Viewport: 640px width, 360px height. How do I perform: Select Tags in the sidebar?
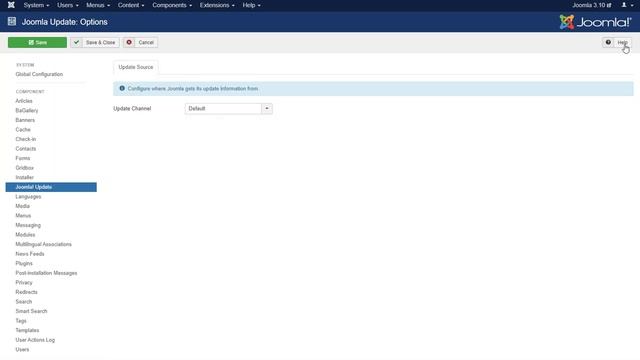coord(21,320)
